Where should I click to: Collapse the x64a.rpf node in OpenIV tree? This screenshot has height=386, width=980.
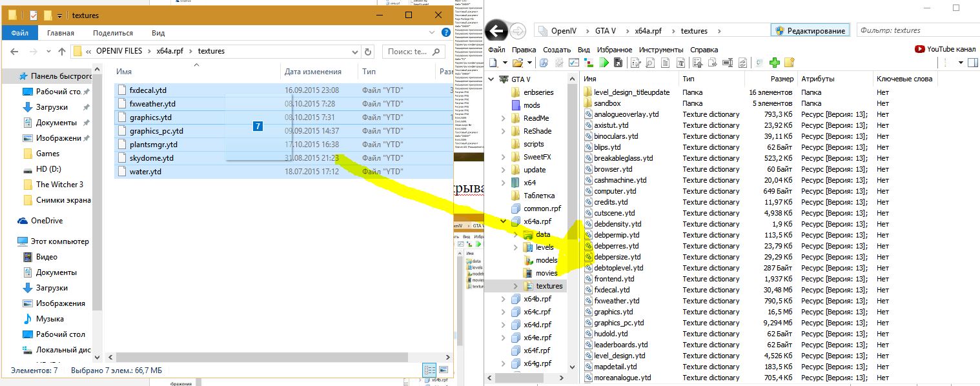tap(504, 221)
